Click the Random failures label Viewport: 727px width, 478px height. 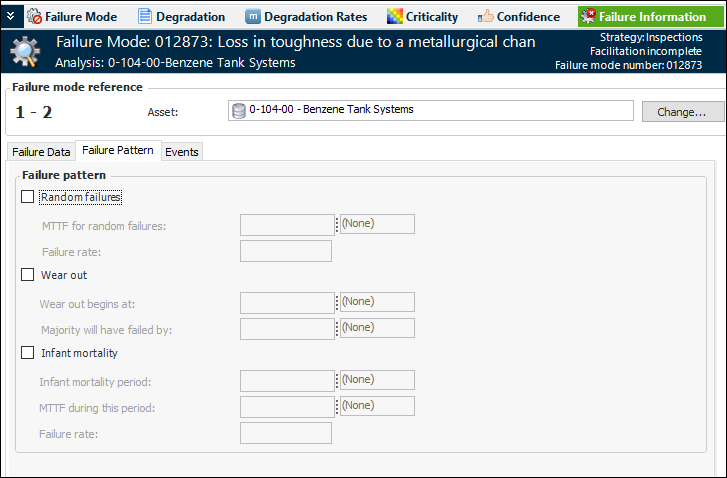[x=81, y=198]
